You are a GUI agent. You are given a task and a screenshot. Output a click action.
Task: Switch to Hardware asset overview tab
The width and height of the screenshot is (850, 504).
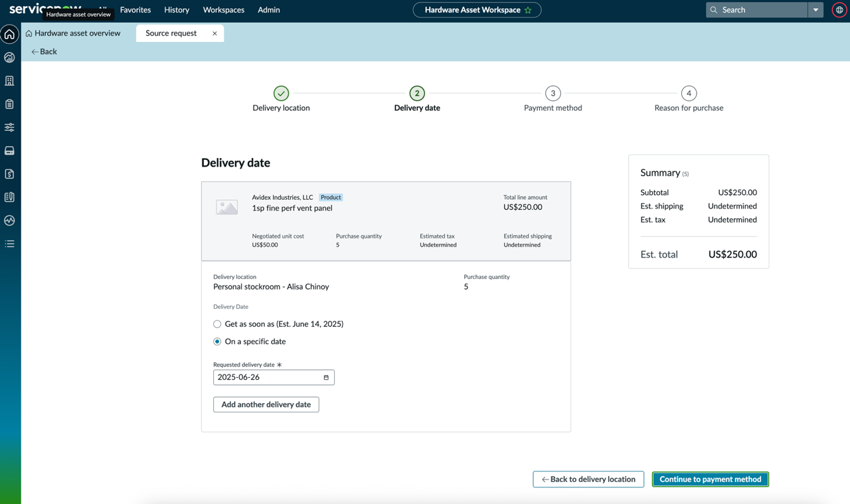(73, 33)
